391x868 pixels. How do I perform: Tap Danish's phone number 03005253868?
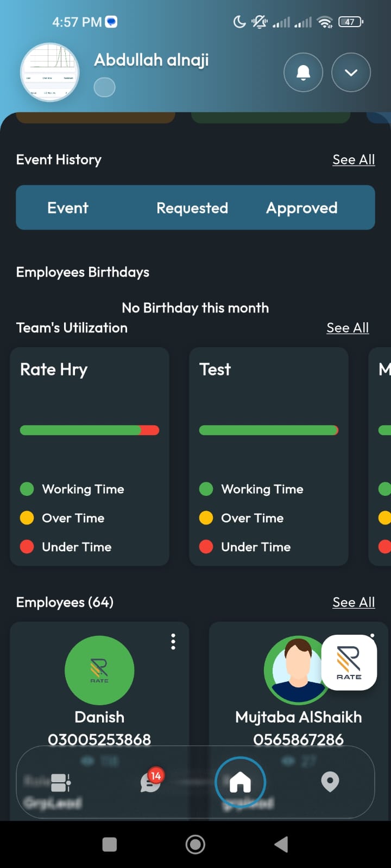[99, 739]
